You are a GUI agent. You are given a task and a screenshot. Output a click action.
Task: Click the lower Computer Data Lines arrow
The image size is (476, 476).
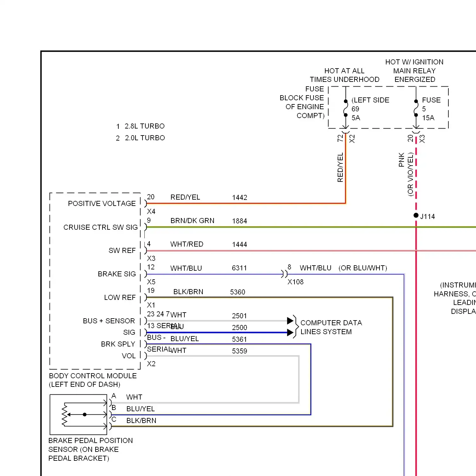point(290,333)
